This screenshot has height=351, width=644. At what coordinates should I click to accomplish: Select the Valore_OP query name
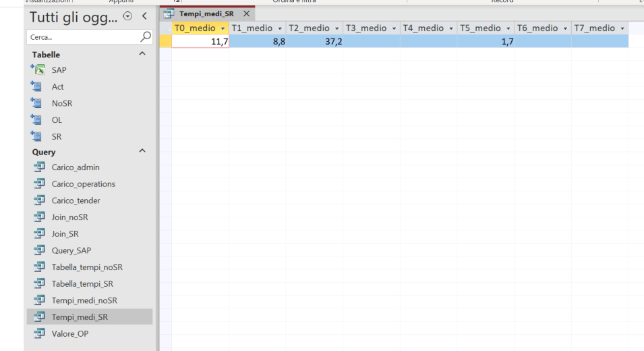[x=70, y=333]
